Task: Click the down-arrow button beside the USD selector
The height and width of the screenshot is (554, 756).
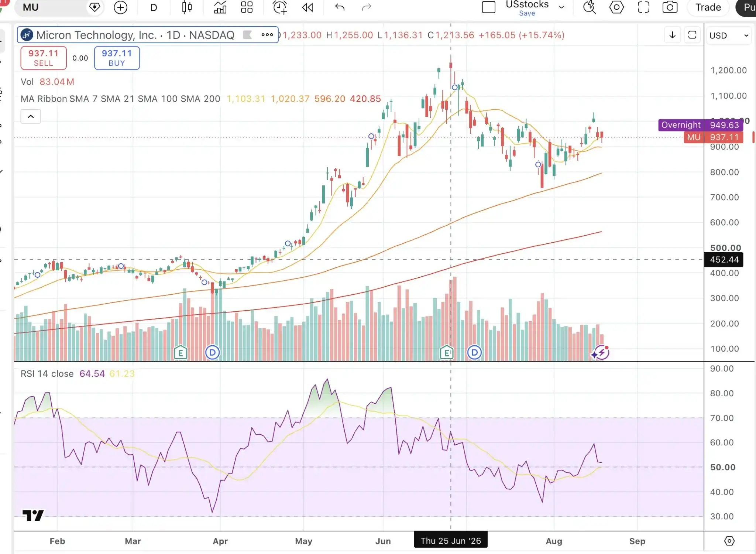Action: 673,35
